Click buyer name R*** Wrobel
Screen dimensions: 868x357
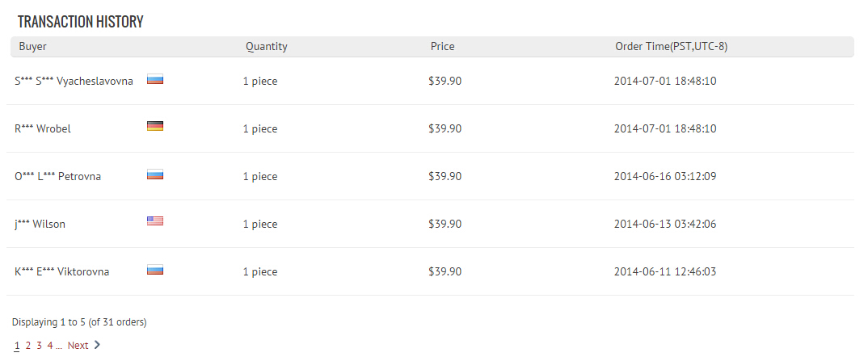pos(43,129)
